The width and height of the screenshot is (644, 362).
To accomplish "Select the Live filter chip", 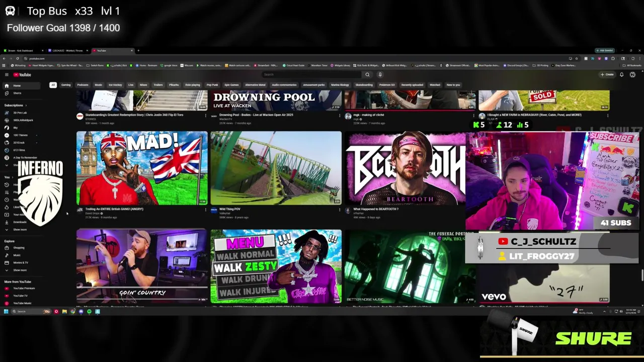I will (131, 85).
